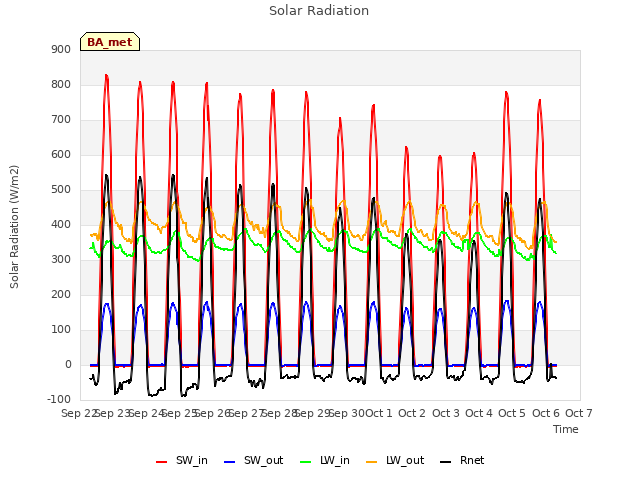640x480 pixels.
Task: Click the BA_met annotation label
Action: click(110, 42)
